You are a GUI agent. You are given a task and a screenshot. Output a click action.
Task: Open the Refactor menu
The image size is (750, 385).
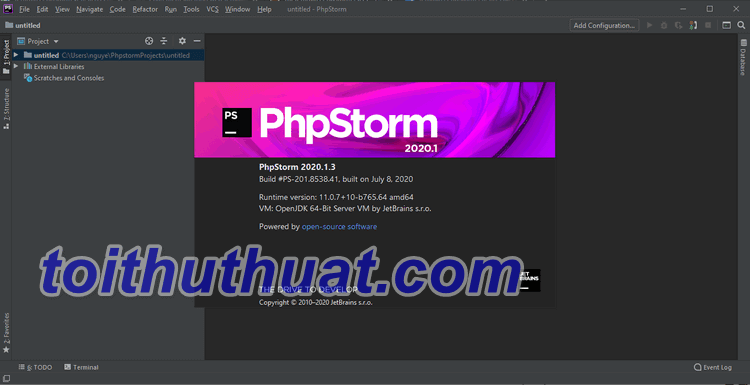coord(145,9)
